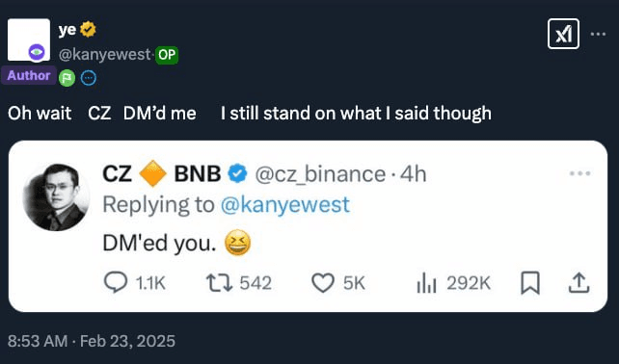Click the blue circled ellipsis badge icon

(89, 78)
